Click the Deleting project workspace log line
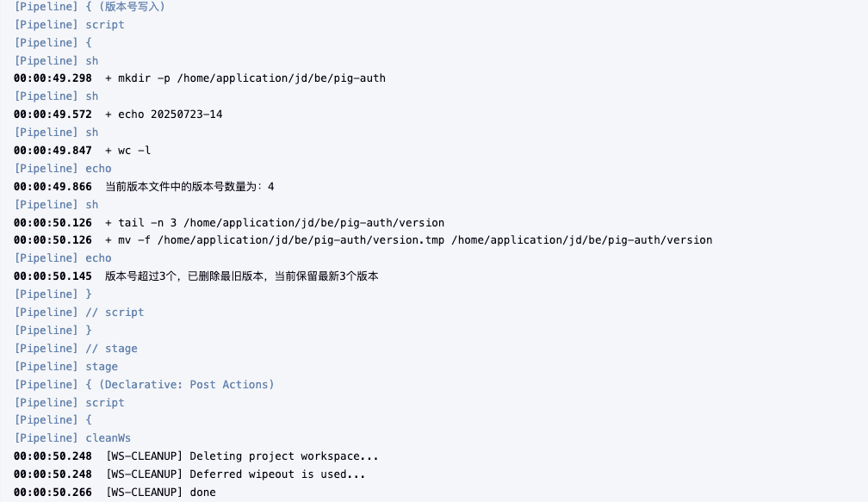 click(x=242, y=456)
